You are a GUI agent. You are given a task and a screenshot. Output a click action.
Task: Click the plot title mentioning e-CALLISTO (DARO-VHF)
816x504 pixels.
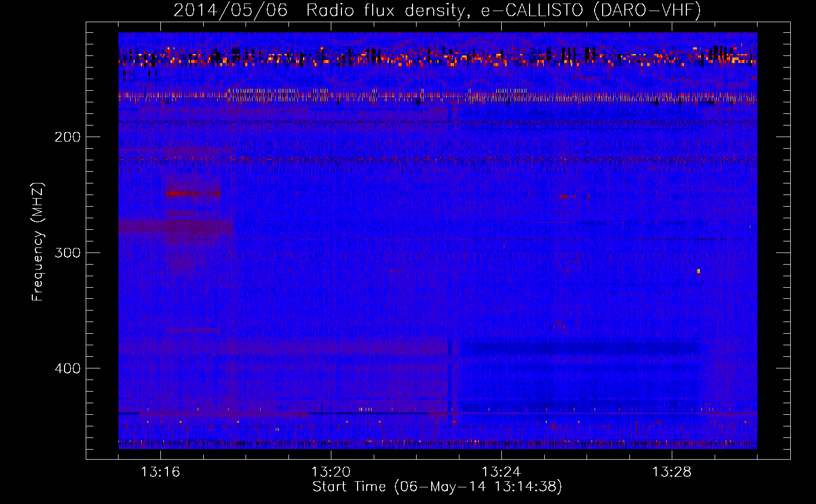437,10
